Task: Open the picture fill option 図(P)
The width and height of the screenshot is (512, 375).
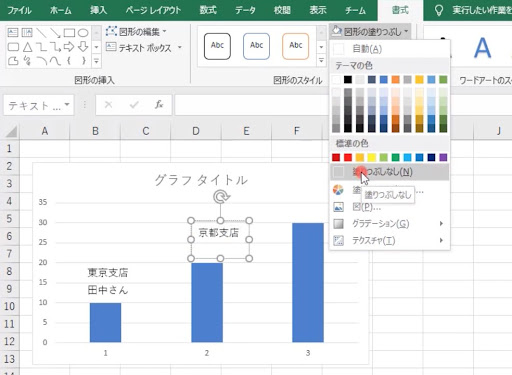Action: [367, 207]
